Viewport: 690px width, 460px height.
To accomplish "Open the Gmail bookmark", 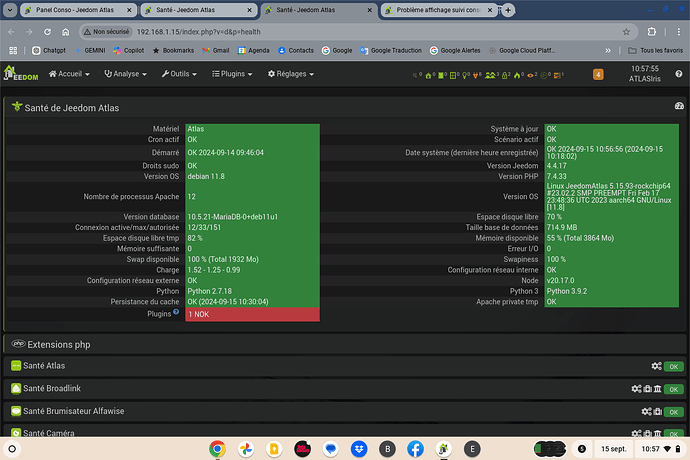I will point(216,51).
